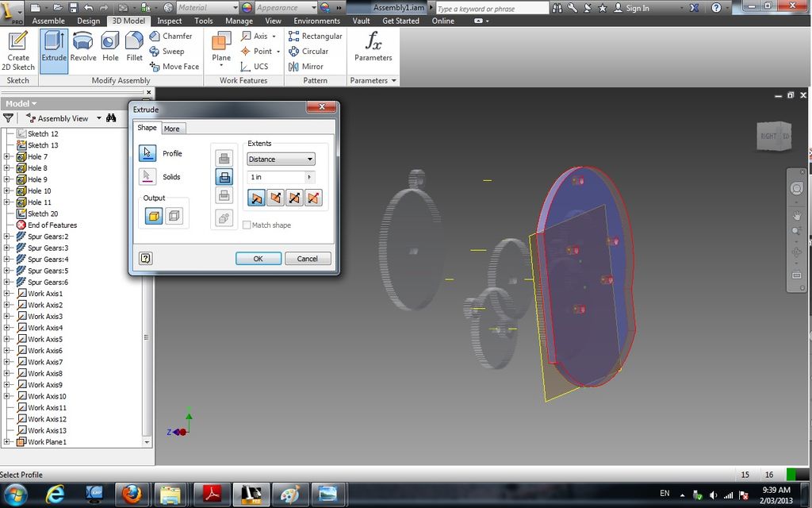
Task: Open the Extrude dialog help icon
Action: click(x=146, y=258)
